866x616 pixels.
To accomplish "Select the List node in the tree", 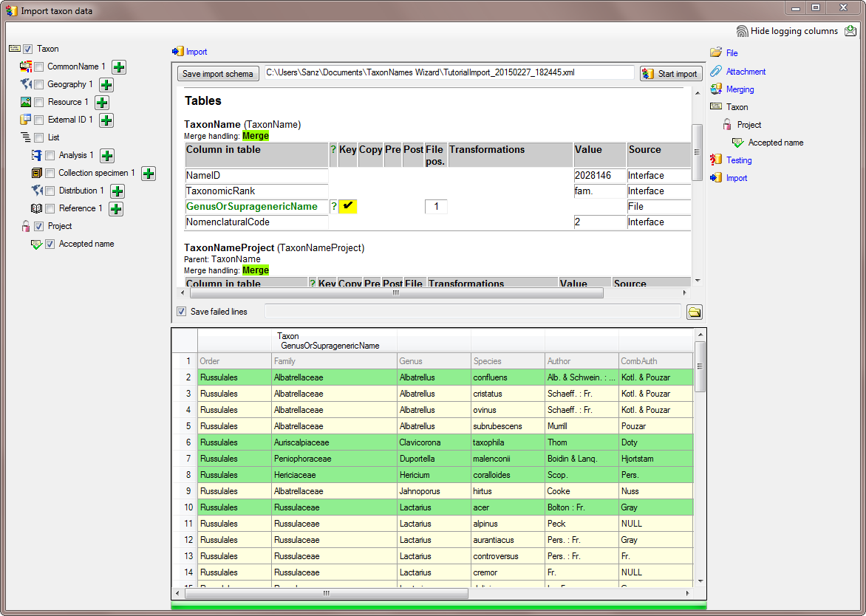I will (53, 137).
